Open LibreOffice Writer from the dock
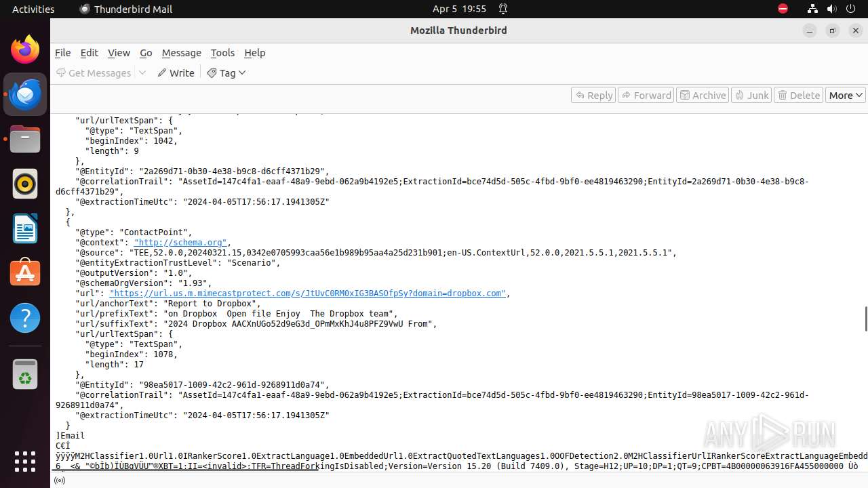This screenshot has width=868, height=488. pos(25,228)
